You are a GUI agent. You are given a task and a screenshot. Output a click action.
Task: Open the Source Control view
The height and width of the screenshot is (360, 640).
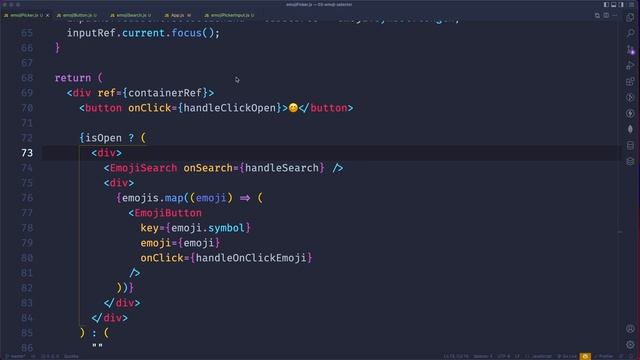pos(630,49)
